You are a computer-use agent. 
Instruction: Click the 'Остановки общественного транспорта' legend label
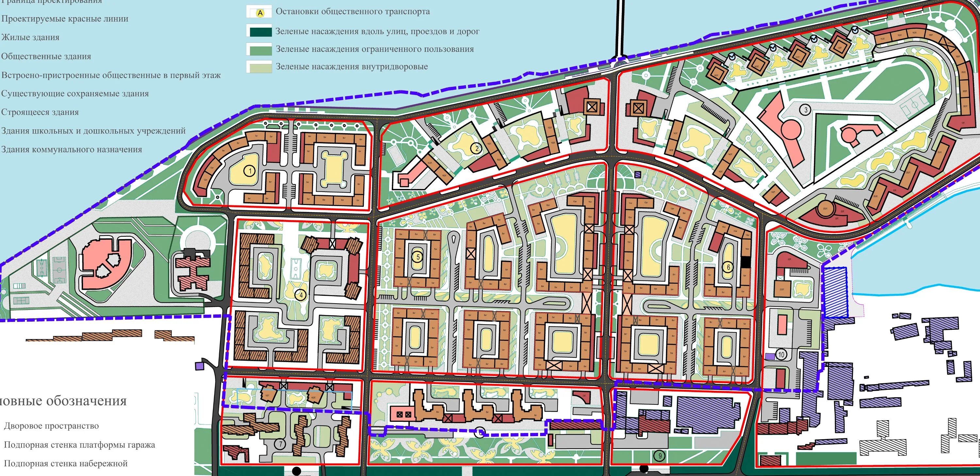[x=352, y=11]
